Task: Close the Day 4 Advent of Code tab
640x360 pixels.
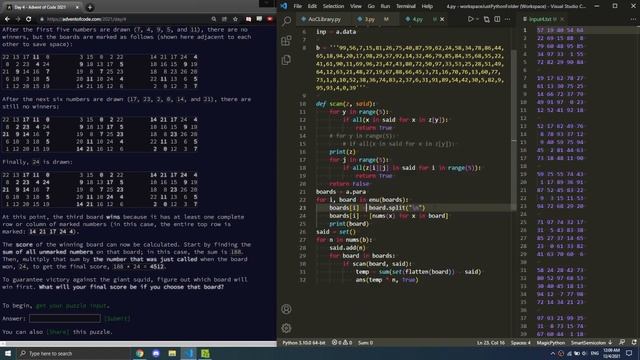Action: [x=77, y=7]
